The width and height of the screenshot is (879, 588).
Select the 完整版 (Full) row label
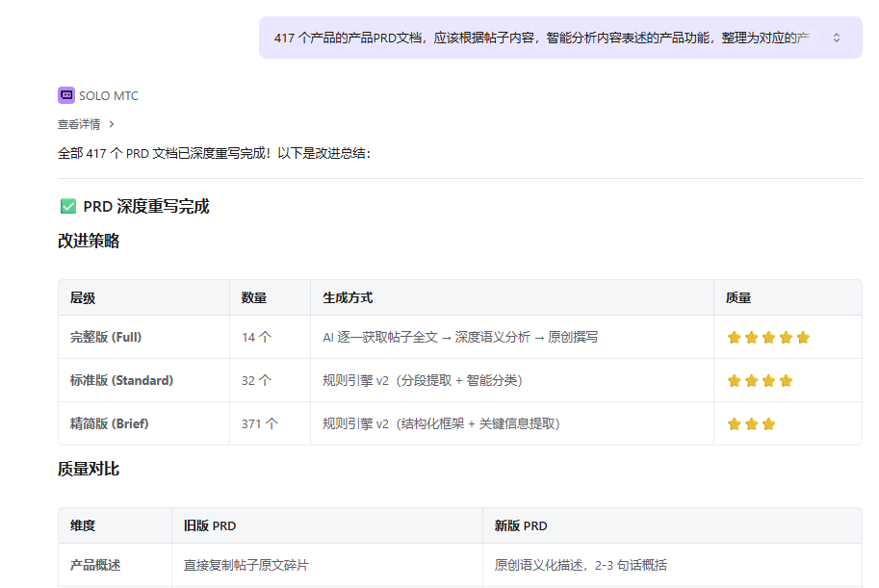click(x=106, y=337)
